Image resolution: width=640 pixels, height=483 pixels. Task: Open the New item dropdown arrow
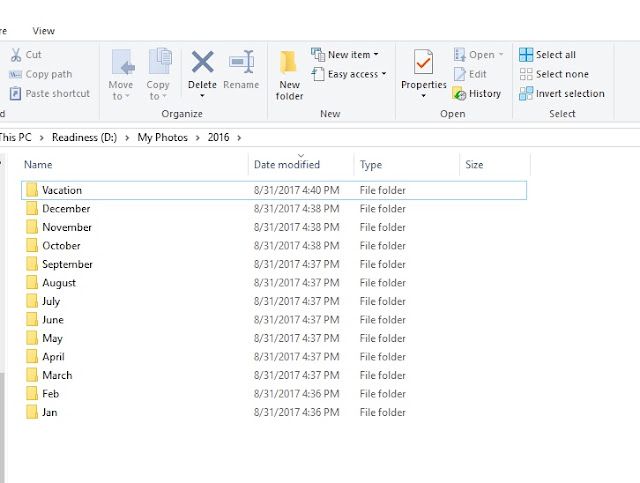376,54
